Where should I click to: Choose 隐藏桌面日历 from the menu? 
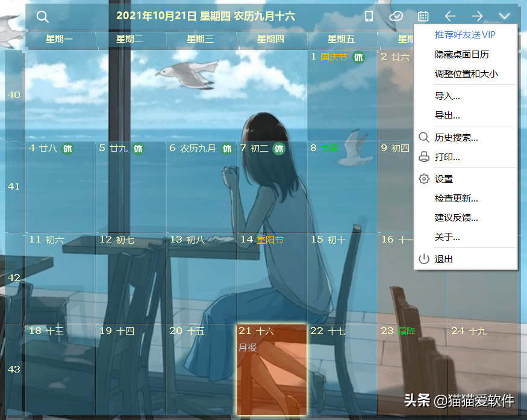(x=462, y=54)
